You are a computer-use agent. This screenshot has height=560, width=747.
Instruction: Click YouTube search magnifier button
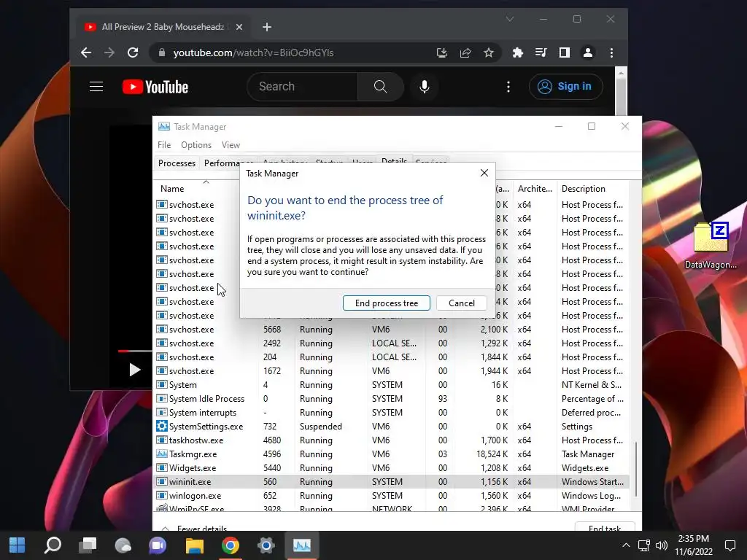[x=380, y=87]
